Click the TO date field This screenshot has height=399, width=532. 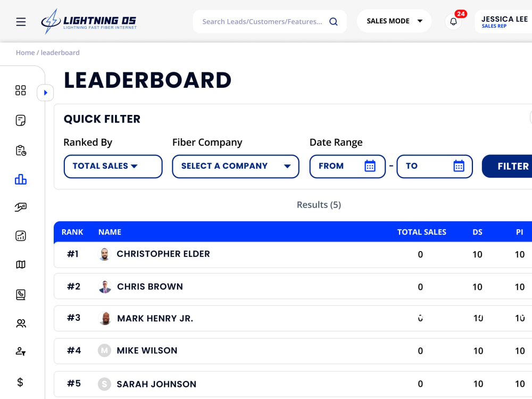coord(435,166)
